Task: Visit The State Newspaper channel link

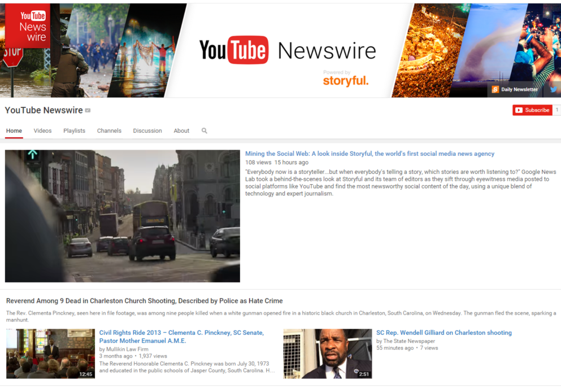Action: pyautogui.click(x=409, y=341)
